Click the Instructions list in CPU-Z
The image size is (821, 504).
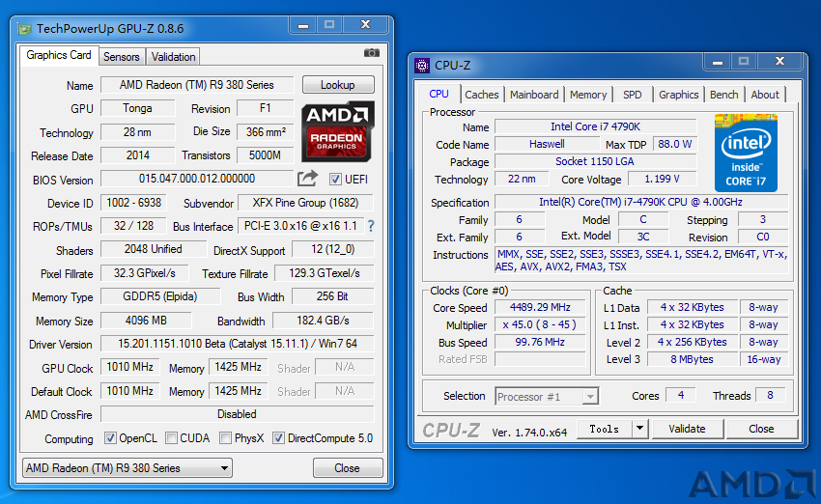(x=641, y=261)
